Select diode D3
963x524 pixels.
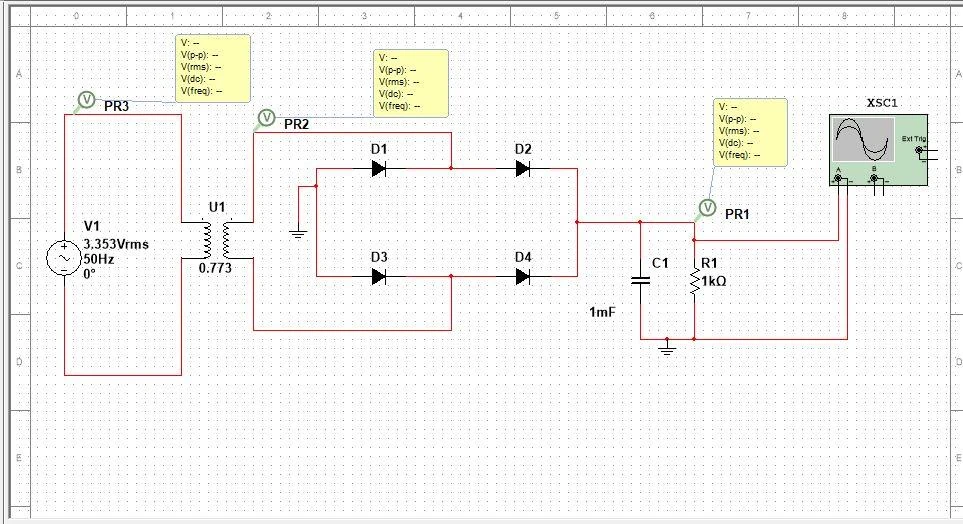pos(379,276)
